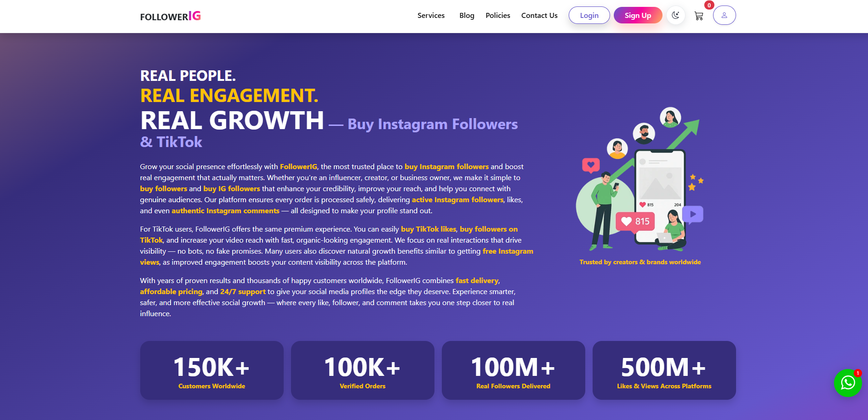Click the 'fast delivery' link

click(x=477, y=280)
